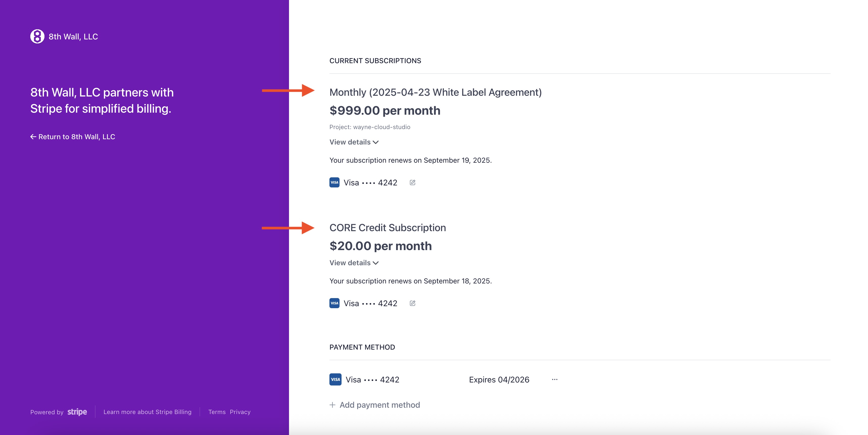Click the 8th Wall, LLC company name

[73, 37]
